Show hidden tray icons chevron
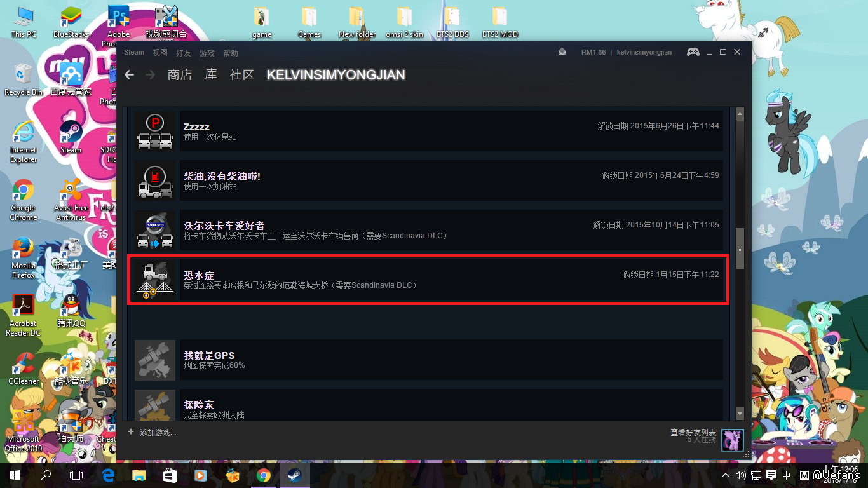Viewport: 868px width, 488px height. (x=726, y=475)
